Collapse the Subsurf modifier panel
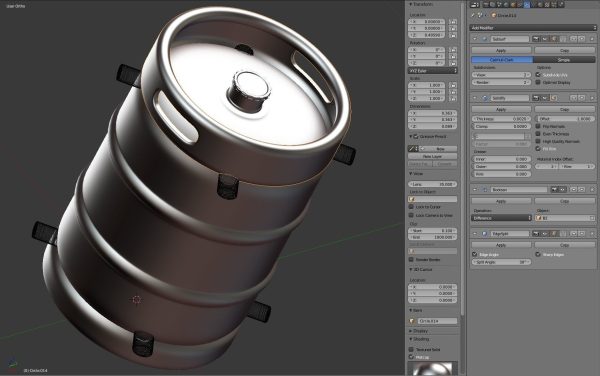 475,39
